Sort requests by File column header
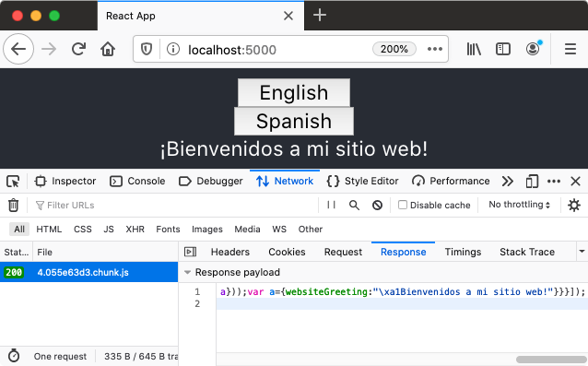Image resolution: width=588 pixels, height=366 pixels. [105, 252]
